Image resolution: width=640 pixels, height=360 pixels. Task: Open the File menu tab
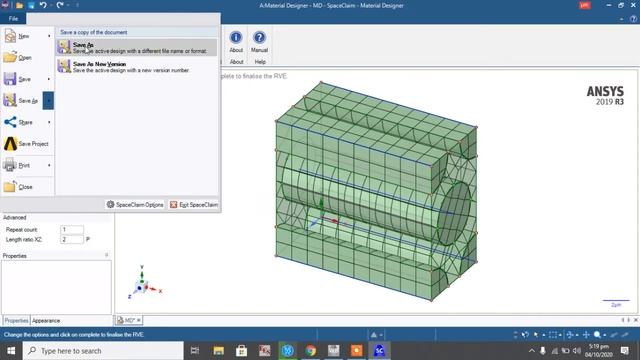pyautogui.click(x=13, y=18)
